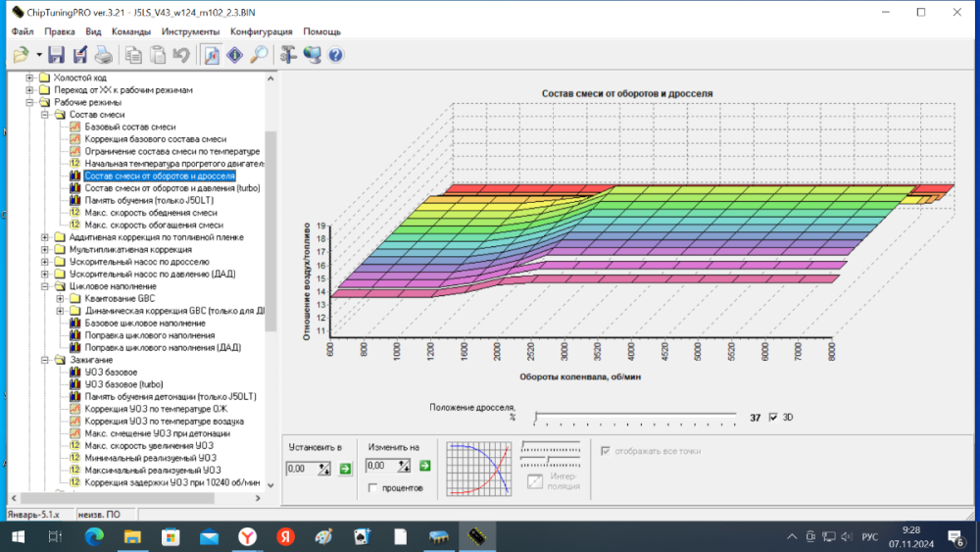Click the magnifying glass search icon
Screen dimensions: 980x552
point(259,55)
